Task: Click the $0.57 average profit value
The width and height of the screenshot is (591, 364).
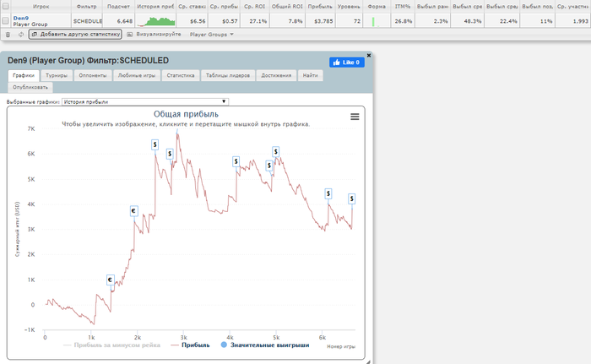Action: [230, 21]
